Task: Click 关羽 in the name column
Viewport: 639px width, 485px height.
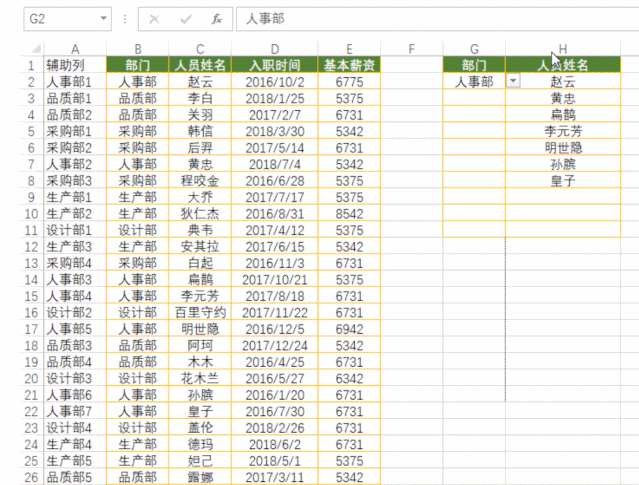Action: pyautogui.click(x=200, y=115)
